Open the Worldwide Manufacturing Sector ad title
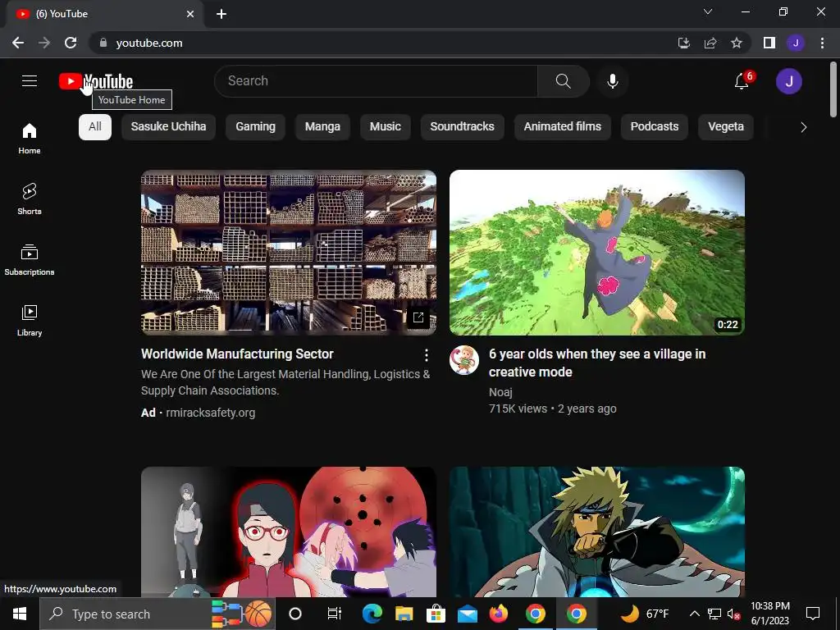 pyautogui.click(x=237, y=354)
